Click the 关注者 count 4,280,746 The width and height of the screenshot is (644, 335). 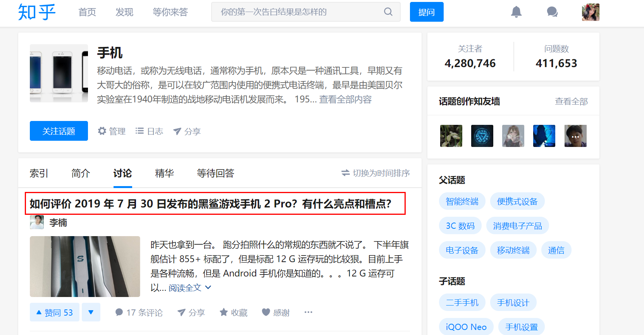pyautogui.click(x=470, y=63)
